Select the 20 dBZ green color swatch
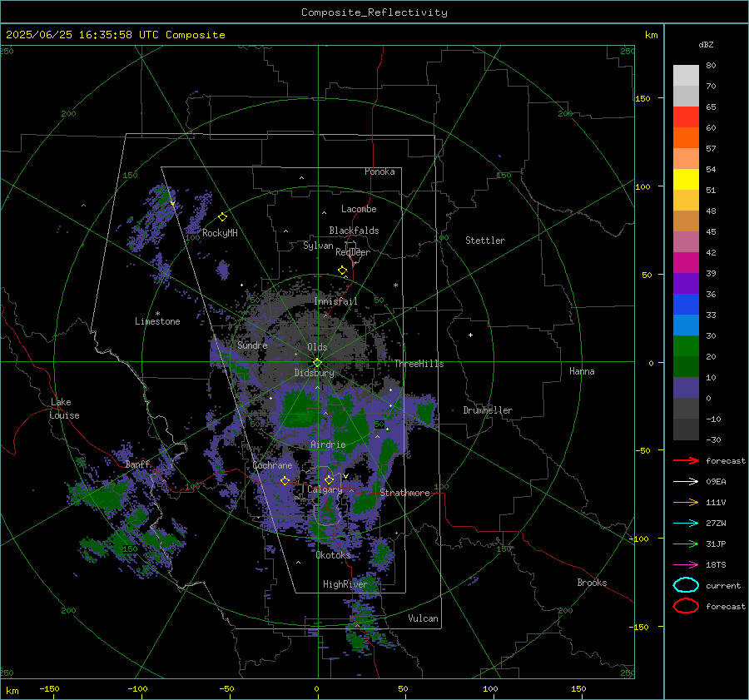Screen dimensions: 749x700 tap(686, 345)
